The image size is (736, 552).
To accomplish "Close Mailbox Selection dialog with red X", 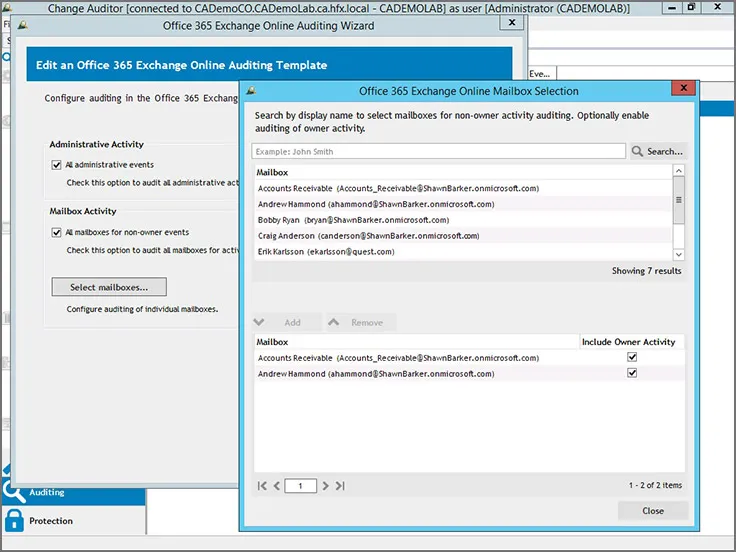I will click(x=683, y=88).
